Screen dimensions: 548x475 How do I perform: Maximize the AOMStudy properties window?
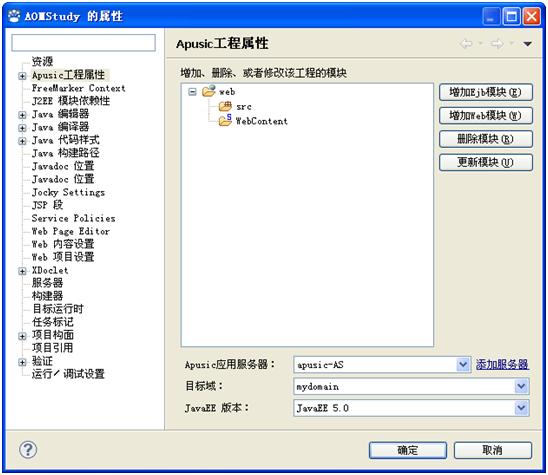tap(511, 16)
